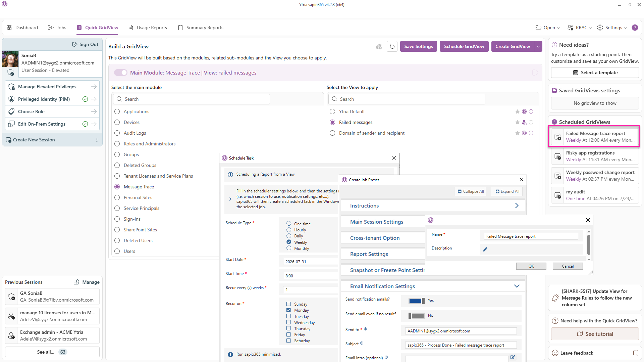Screen dimensions: 644x362
Task: Click the pencil edit icon for Description
Action: click(485, 249)
